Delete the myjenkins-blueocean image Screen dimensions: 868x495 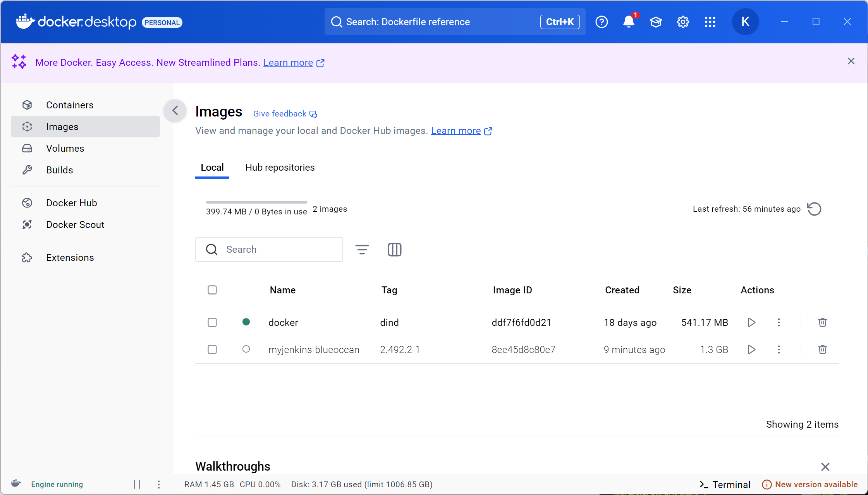[822, 349]
